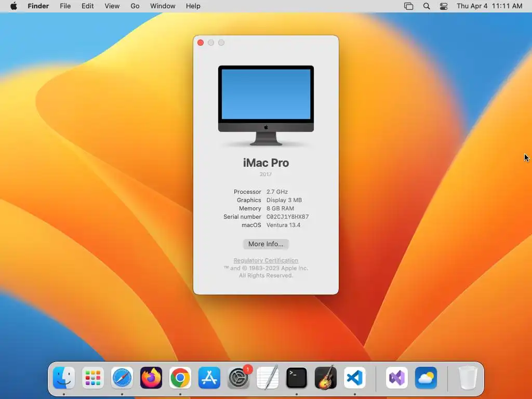Screen dimensions: 532x399
Task: Click the 2017 model year text
Action: point(265,174)
